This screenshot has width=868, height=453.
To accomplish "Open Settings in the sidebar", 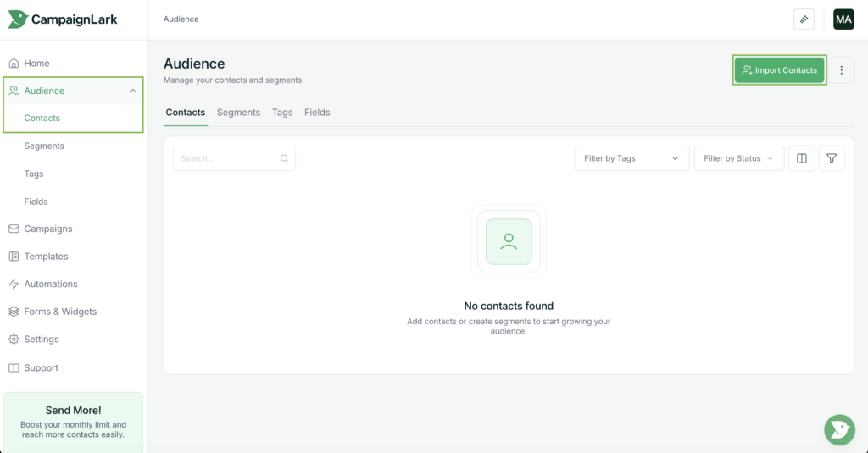I will tap(42, 340).
